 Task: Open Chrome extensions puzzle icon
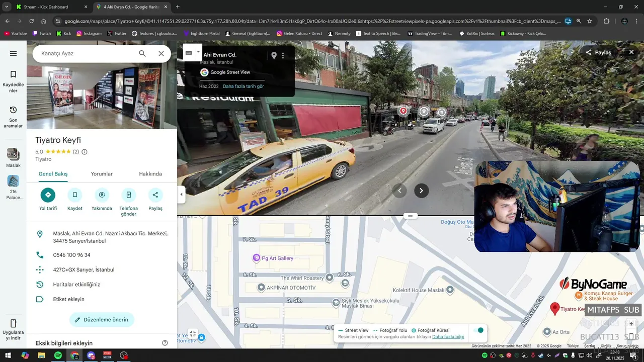(606, 21)
